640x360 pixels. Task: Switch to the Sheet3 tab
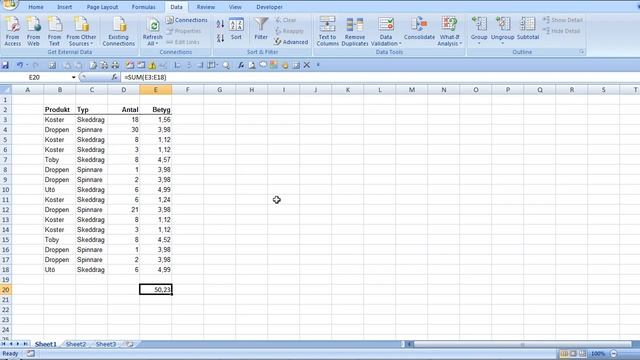[x=106, y=344]
